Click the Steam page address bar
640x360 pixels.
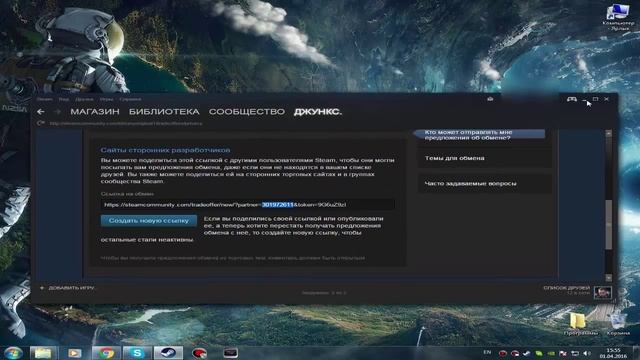(126, 123)
